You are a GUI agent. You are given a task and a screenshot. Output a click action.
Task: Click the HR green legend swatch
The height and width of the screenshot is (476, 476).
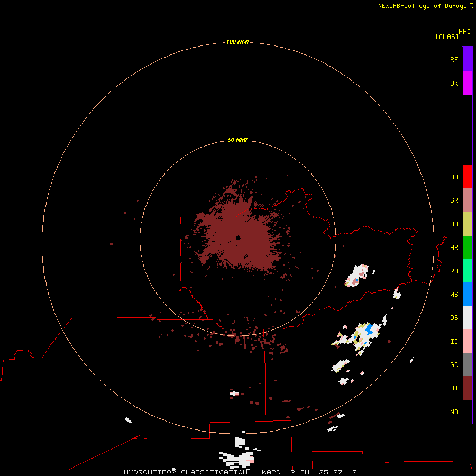tap(467, 248)
